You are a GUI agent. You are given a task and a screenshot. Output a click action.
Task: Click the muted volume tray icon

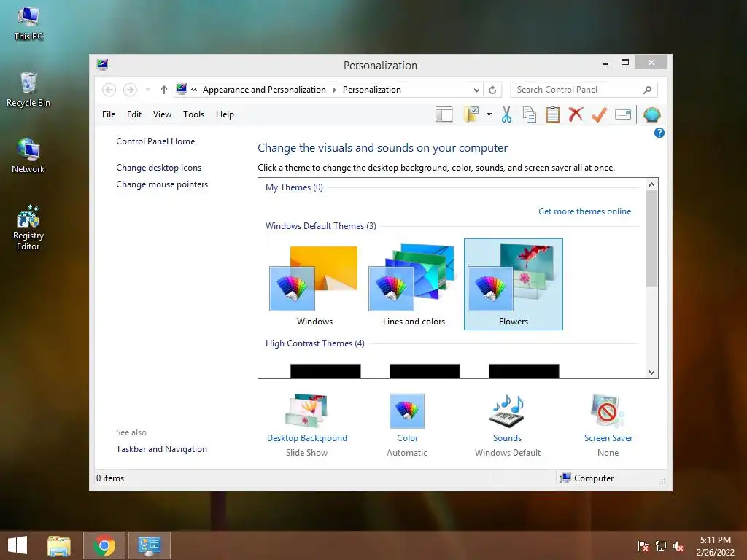pyautogui.click(x=678, y=546)
